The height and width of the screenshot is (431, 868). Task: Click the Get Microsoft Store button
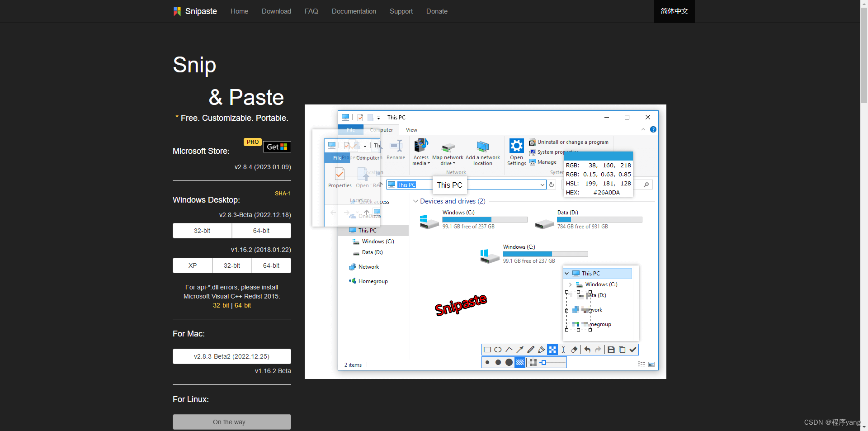coord(277,147)
